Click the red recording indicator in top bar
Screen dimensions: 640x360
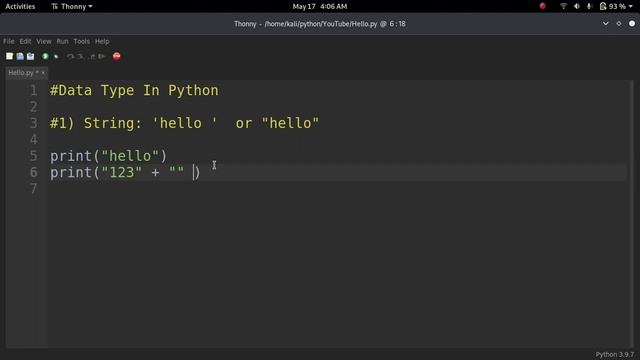[542, 6]
